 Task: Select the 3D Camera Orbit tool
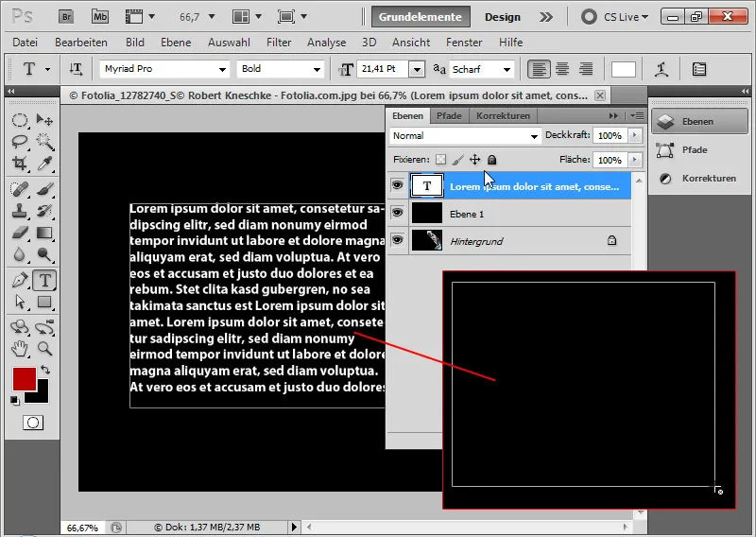(x=44, y=327)
